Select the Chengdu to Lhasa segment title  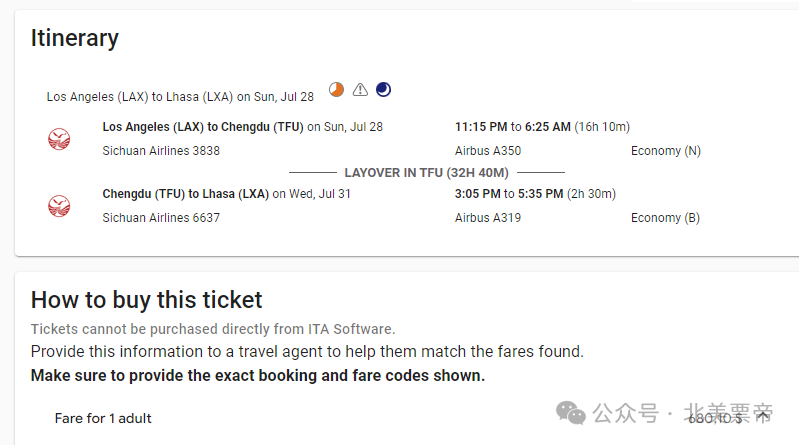coord(185,194)
